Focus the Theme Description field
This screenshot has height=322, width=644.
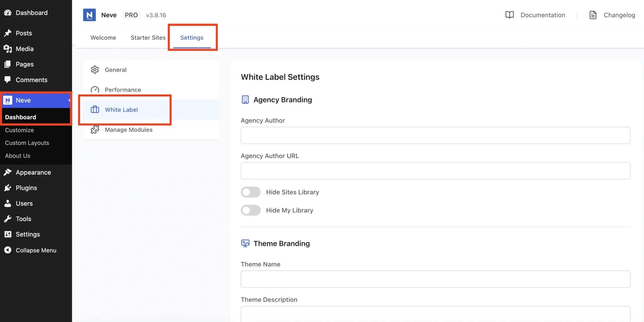[x=435, y=314]
